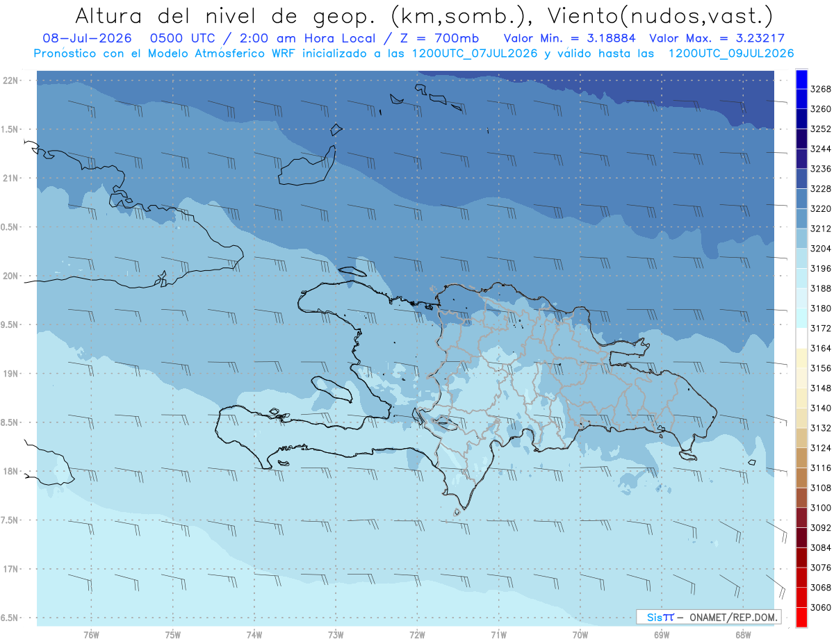Click the '17N' latitude label

pyautogui.click(x=10, y=569)
